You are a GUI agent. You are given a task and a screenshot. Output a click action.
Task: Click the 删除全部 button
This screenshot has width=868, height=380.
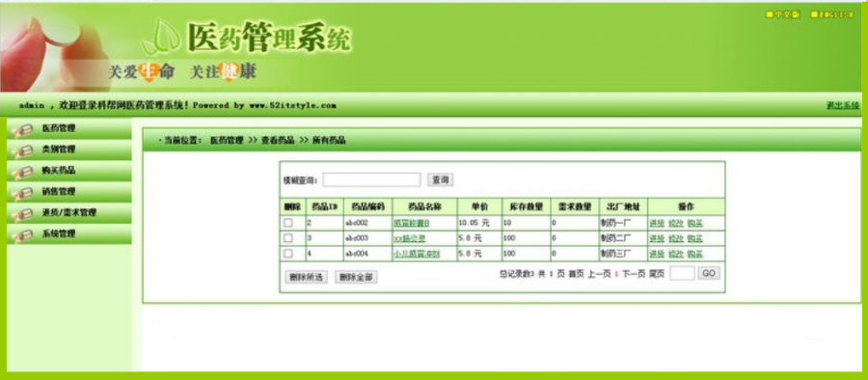point(356,277)
